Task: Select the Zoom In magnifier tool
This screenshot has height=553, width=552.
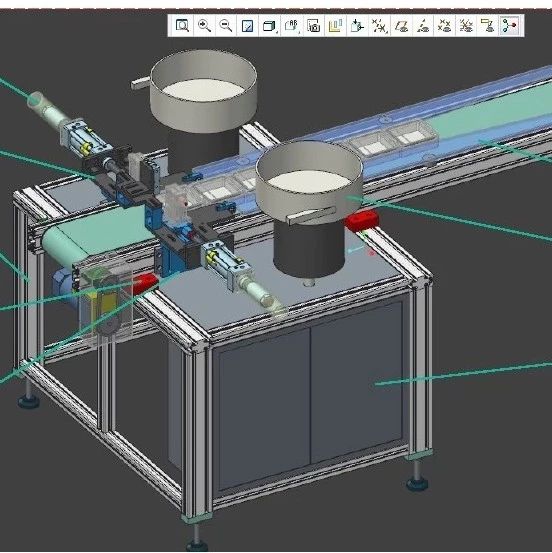Action: coord(204,25)
